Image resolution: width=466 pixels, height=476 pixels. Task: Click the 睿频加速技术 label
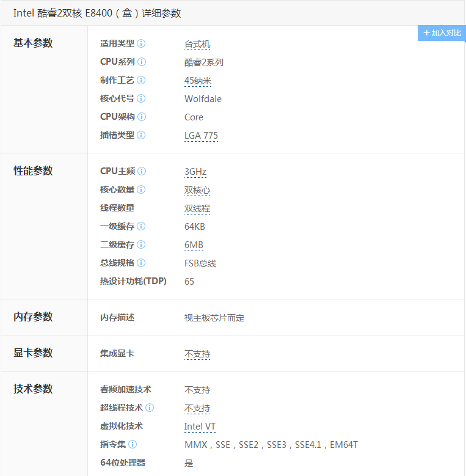click(126, 389)
